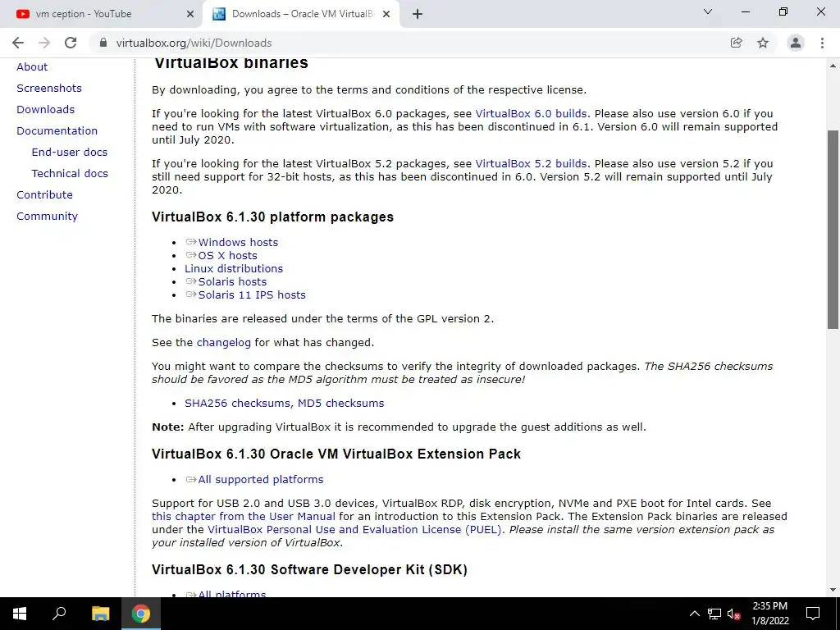840x630 pixels.
Task: Open VirtualBox Personal Use and Evaluation License link
Action: (354, 529)
